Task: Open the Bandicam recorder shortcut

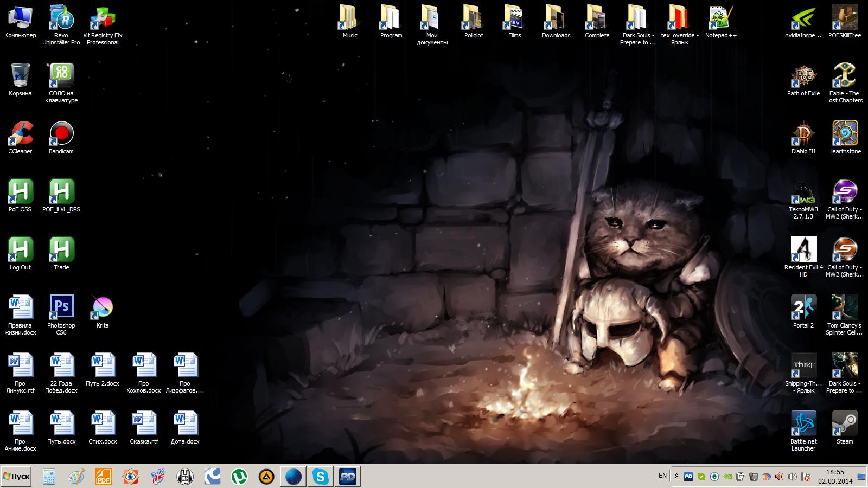Action: (x=61, y=134)
